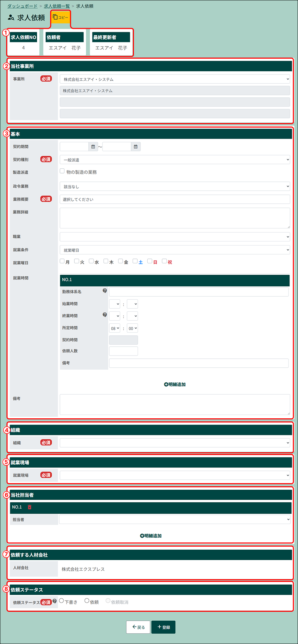Check the 土 weekday checkbox
This screenshot has width=298, height=644.
(x=135, y=261)
